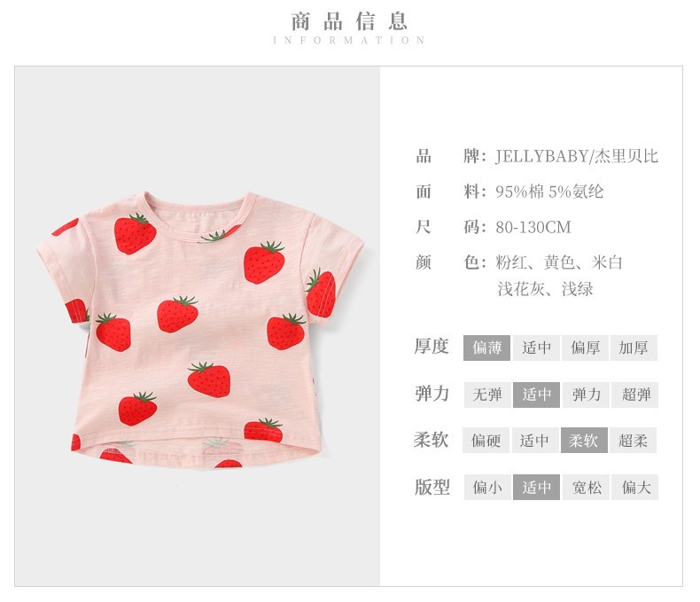Screen dimensions: 700x602
Task: Select highlighted 适中 in 弹力 row
Action: coord(536,395)
